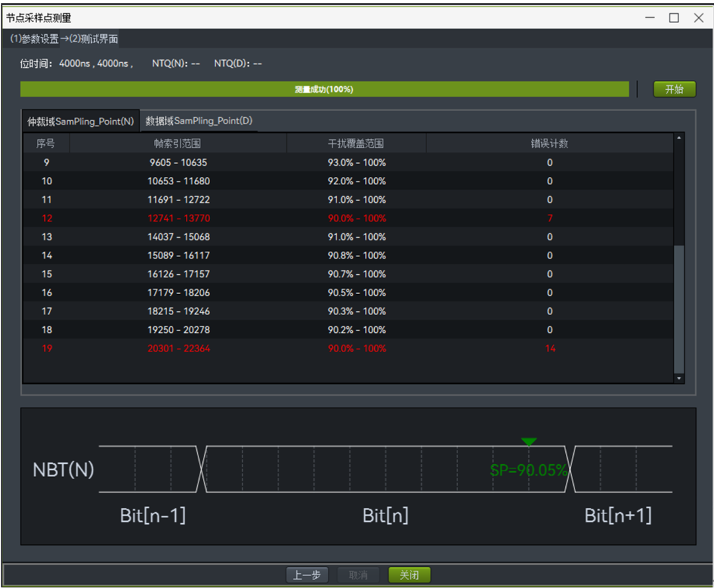Minimize the 节点采样点测量 window

pos(650,18)
